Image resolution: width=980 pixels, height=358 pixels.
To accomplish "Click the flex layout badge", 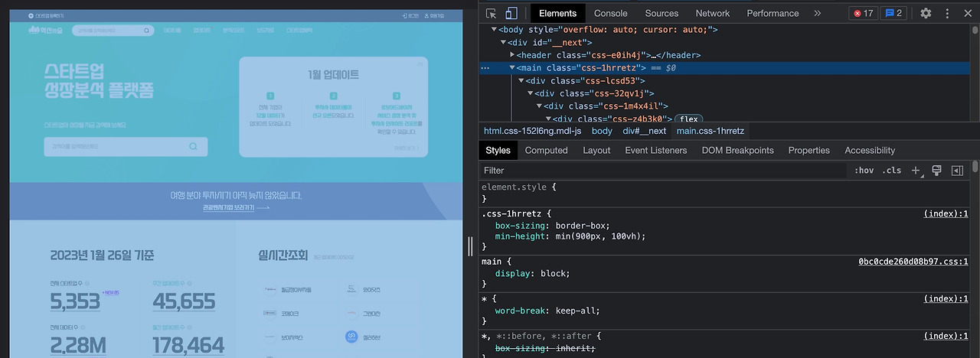I will click(689, 119).
